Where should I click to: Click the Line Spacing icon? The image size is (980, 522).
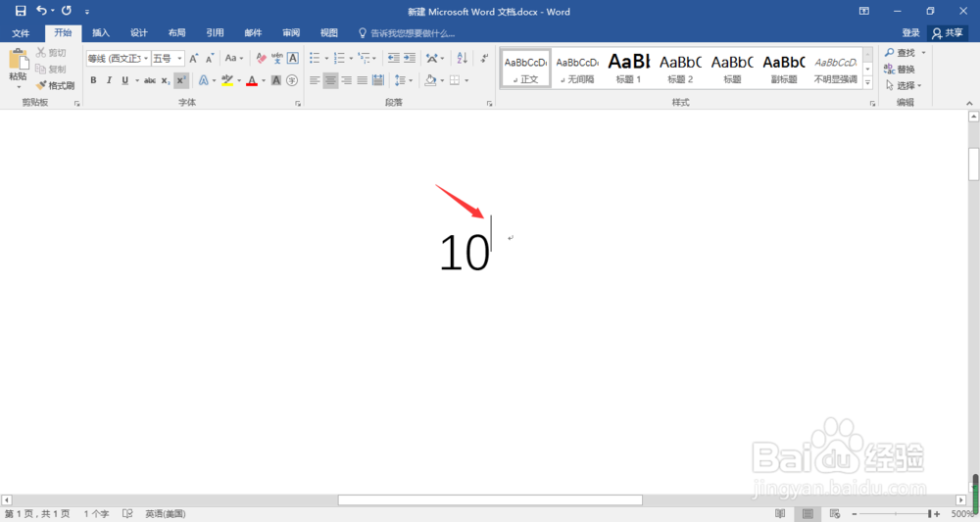[400, 80]
